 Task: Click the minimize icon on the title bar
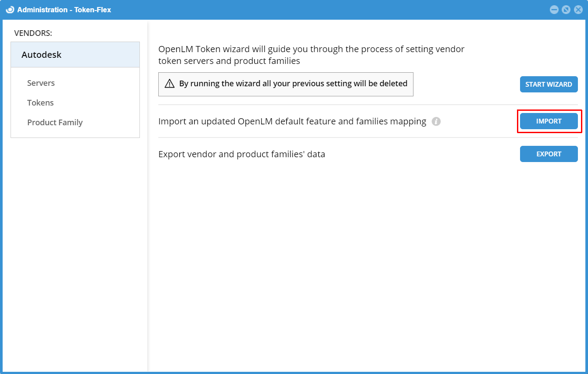tap(554, 9)
